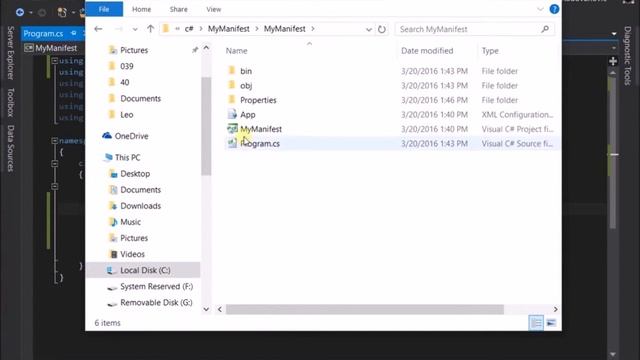Click the Explorer help question mark icon
Viewport: 640px width, 360px height.
[554, 9]
